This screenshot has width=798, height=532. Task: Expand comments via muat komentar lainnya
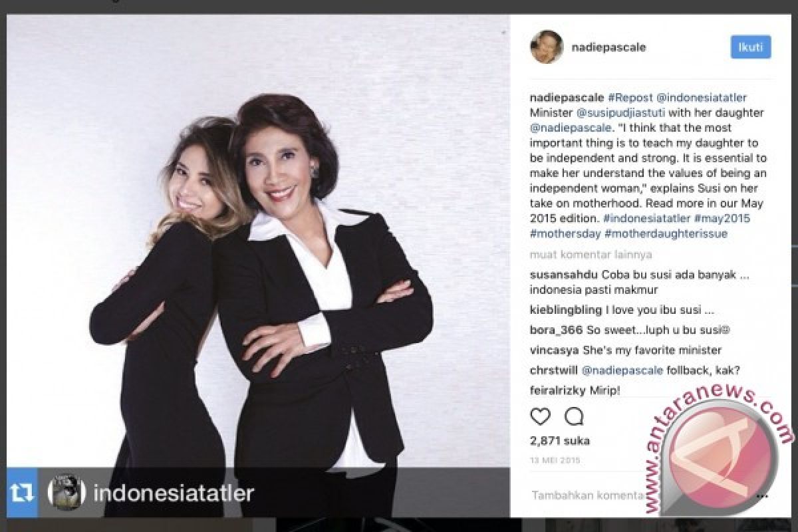click(591, 254)
